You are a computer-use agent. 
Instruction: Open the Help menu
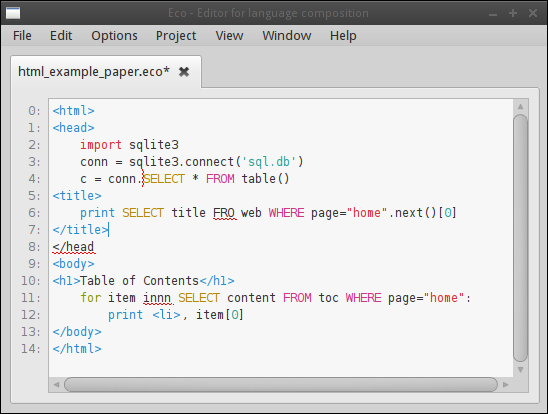[x=343, y=36]
